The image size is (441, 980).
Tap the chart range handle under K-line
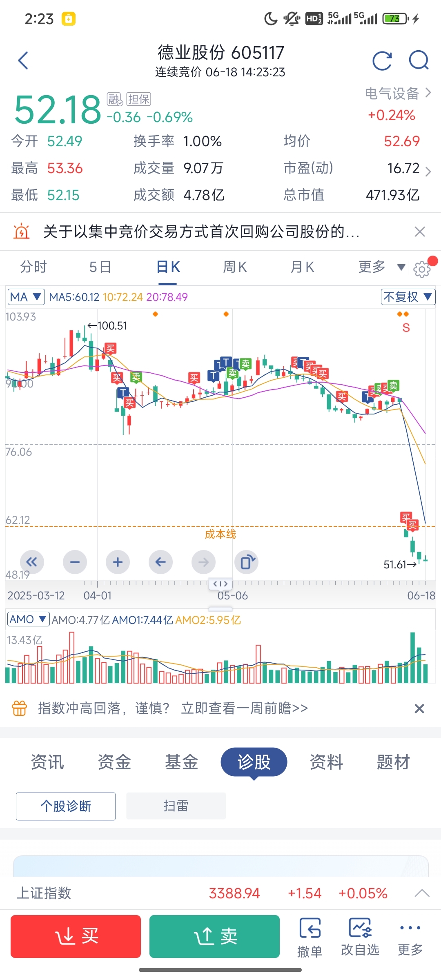click(220, 584)
